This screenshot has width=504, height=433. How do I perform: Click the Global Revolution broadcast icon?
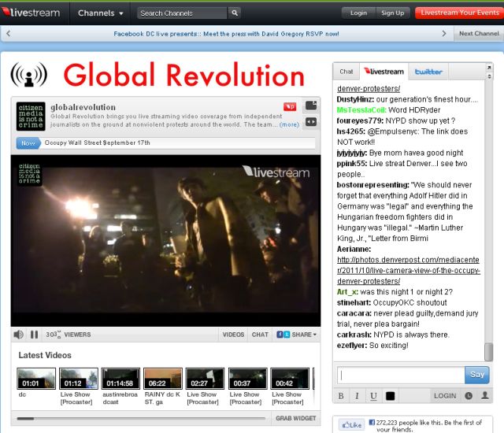coord(29,75)
